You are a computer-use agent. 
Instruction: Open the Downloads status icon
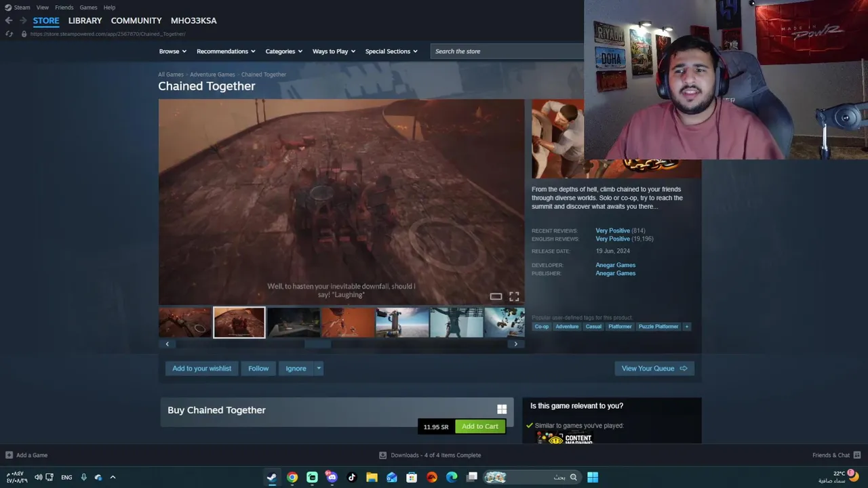(382, 455)
